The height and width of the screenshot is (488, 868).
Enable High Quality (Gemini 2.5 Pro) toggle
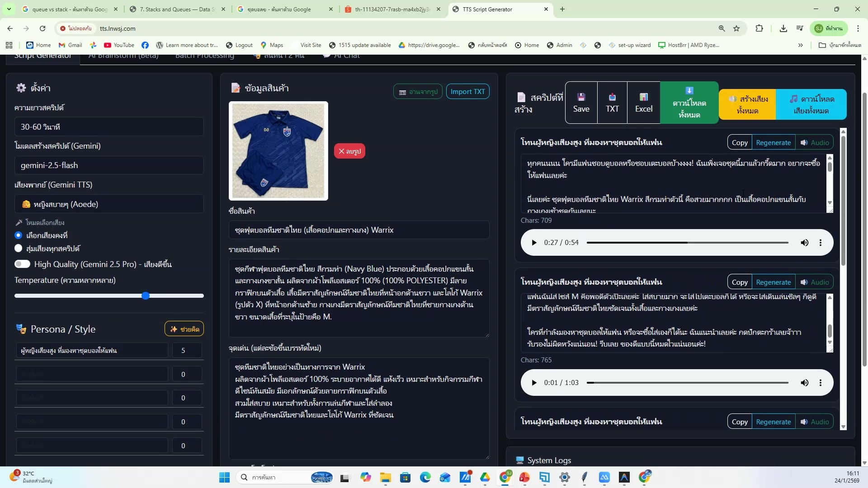[23, 264]
